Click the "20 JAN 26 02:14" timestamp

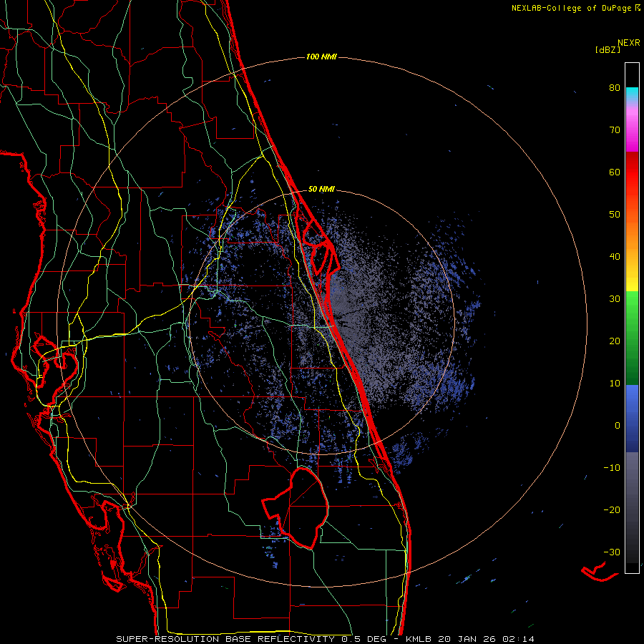tap(487, 639)
